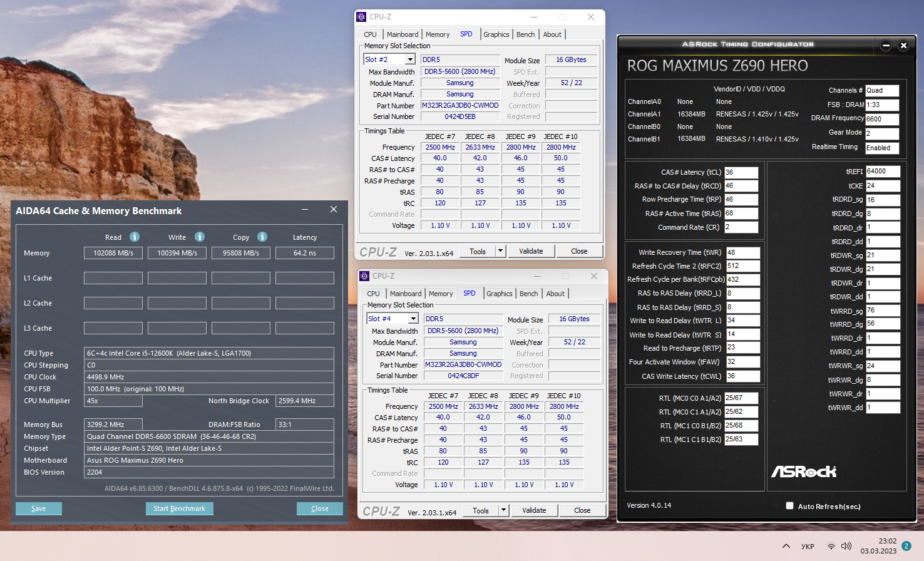924x561 pixels.
Task: Click the DRAM Frequency field 6600
Action: click(882, 119)
